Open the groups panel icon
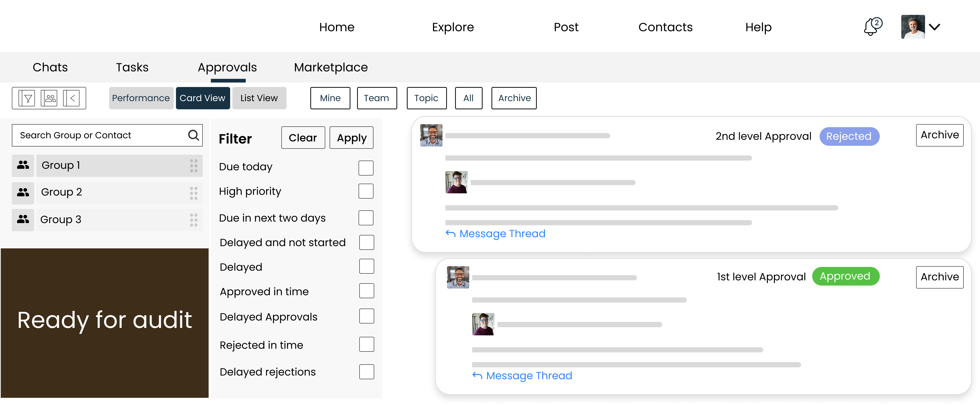Viewport: 980px width, 406px height. pyautogui.click(x=49, y=98)
